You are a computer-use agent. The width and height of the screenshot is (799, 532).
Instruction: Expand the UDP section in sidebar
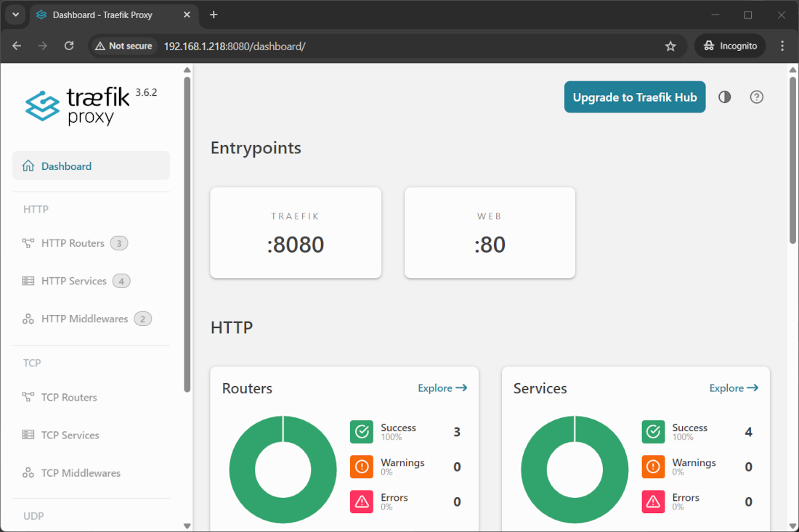click(33, 515)
